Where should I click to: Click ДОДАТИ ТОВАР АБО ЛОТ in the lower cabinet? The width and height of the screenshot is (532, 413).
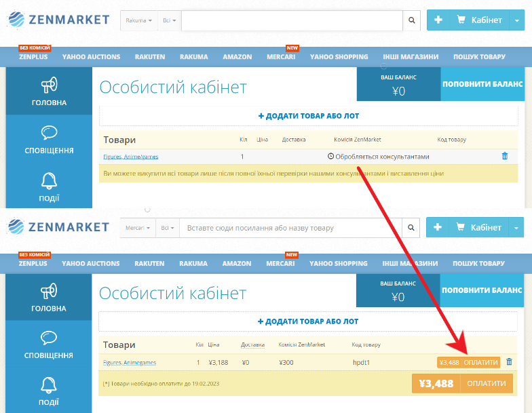click(x=308, y=321)
